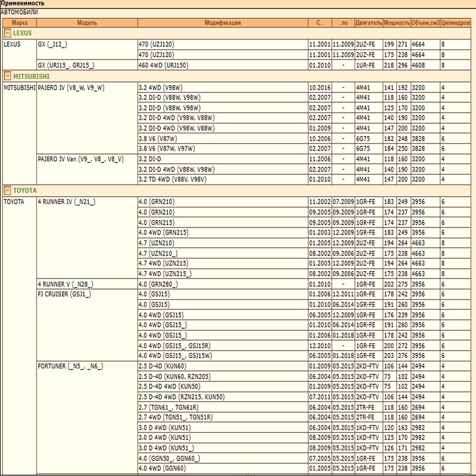Click the Объем,см3 column header
The width and height of the screenshot is (476, 476).
pos(425,23)
